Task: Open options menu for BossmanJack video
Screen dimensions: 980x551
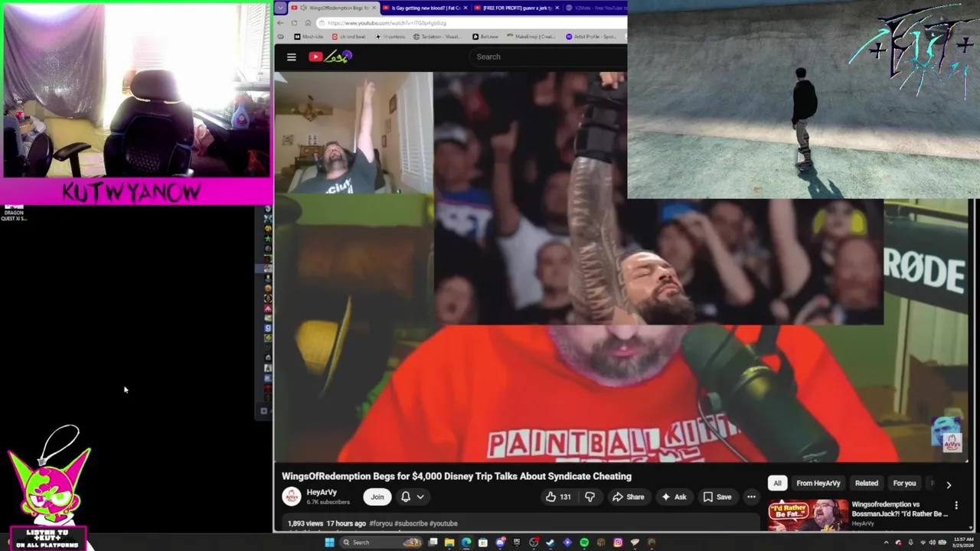Action: coord(956,506)
